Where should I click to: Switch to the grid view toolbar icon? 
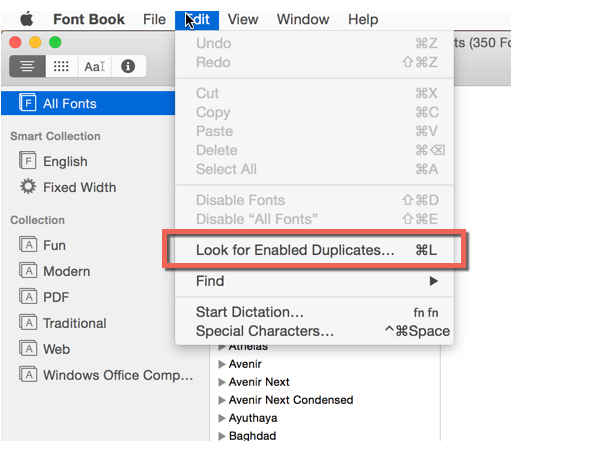(x=61, y=66)
